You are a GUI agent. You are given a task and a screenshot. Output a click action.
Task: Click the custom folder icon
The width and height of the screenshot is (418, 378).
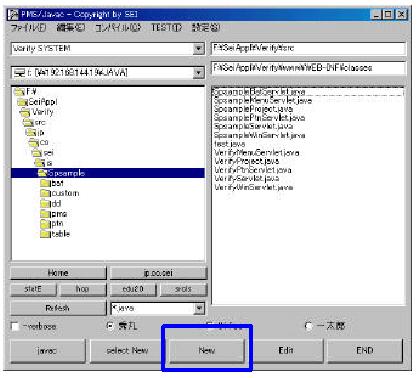tap(45, 193)
